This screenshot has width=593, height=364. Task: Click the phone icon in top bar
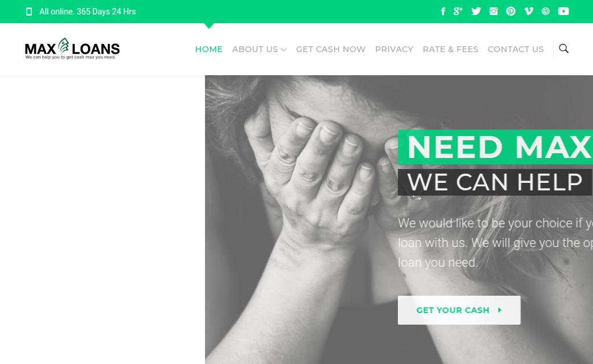[x=29, y=12]
